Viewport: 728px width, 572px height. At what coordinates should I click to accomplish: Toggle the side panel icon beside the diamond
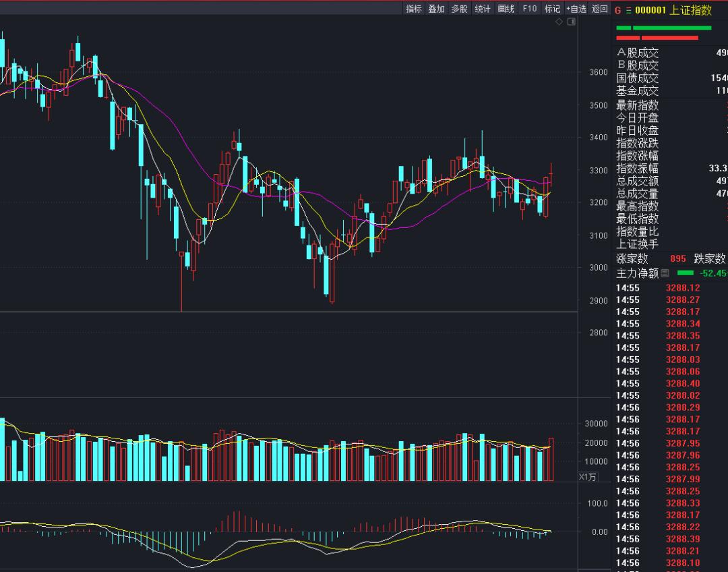coord(572,22)
